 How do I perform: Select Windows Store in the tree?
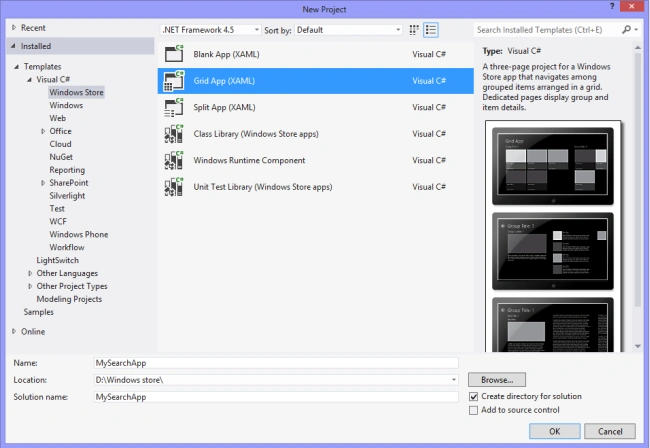[76, 92]
